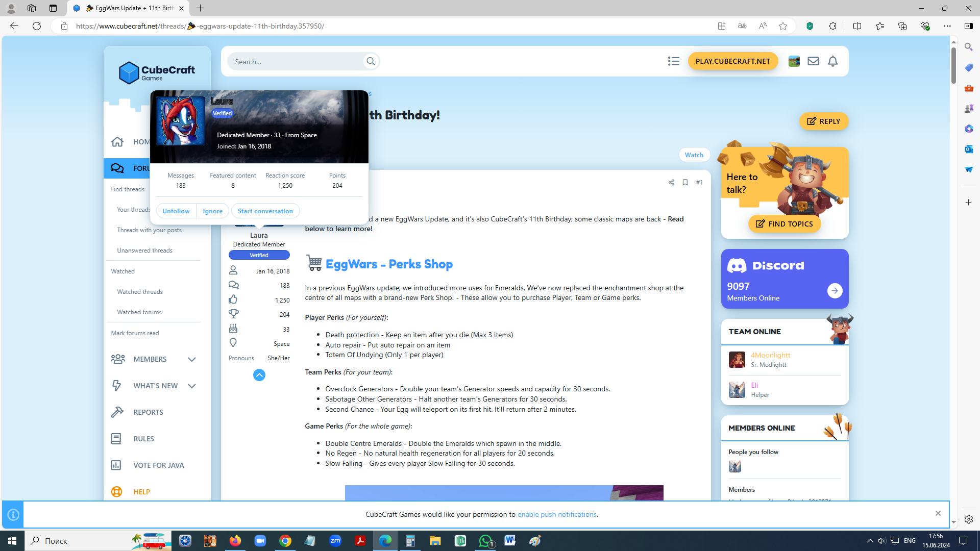The height and width of the screenshot is (551, 980).
Task: Open VOTE FOR JAVA in sidebar
Action: (158, 465)
